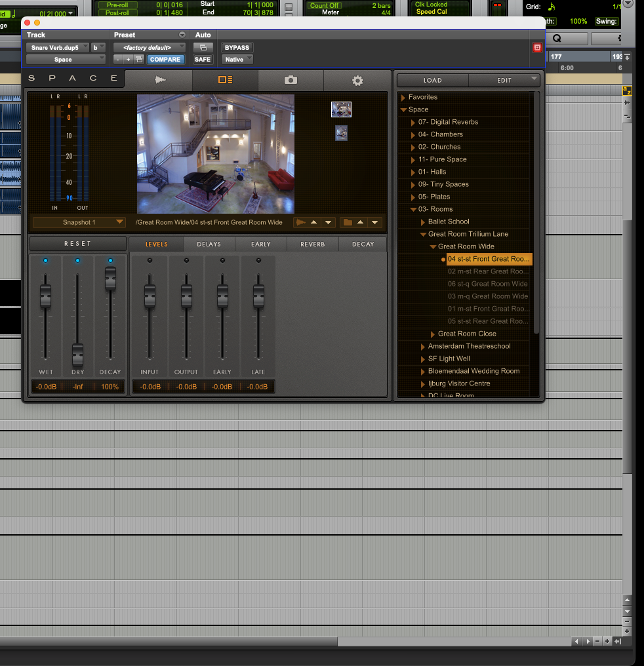Toggle the LATE fader LED

click(x=258, y=260)
